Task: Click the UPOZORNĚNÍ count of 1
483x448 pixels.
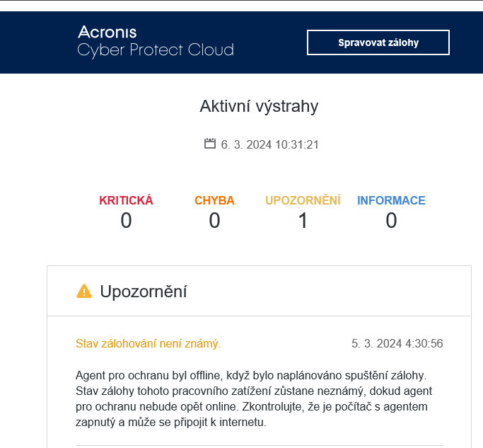Action: (x=303, y=221)
